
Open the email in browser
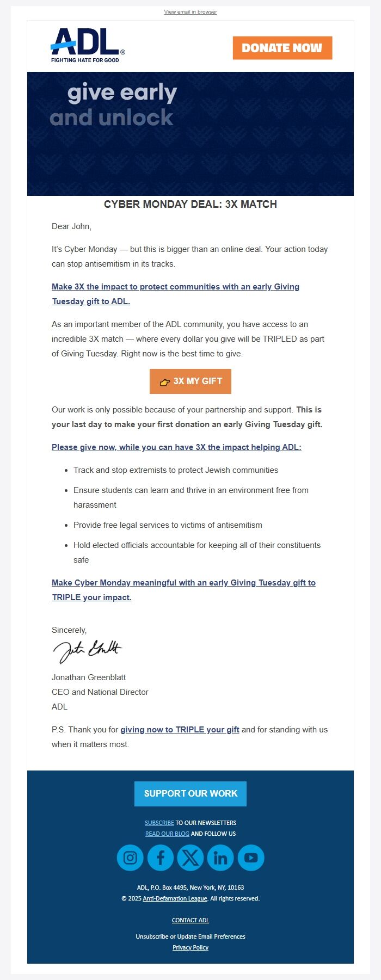(x=190, y=11)
